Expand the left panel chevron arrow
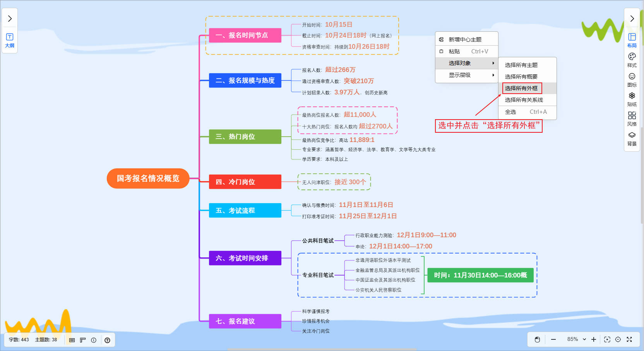Viewport: 644px width, 351px height. pos(10,19)
